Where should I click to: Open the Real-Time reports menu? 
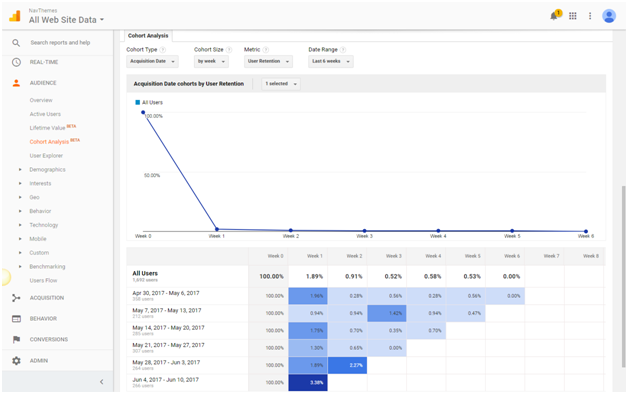click(44, 62)
